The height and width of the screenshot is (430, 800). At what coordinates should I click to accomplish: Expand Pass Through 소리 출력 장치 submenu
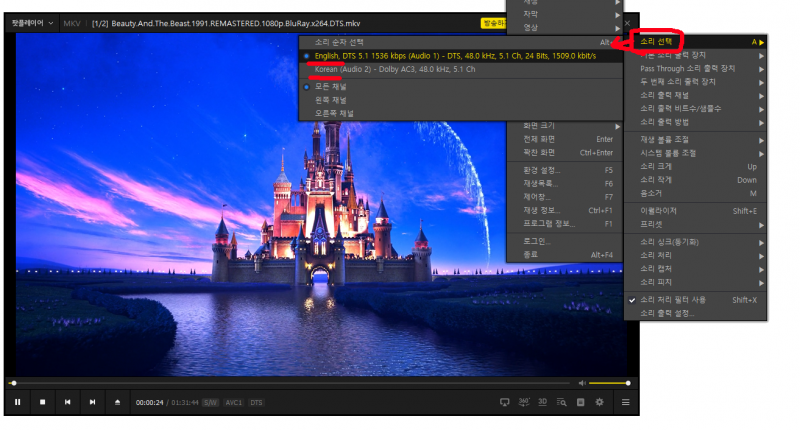pyautogui.click(x=695, y=68)
